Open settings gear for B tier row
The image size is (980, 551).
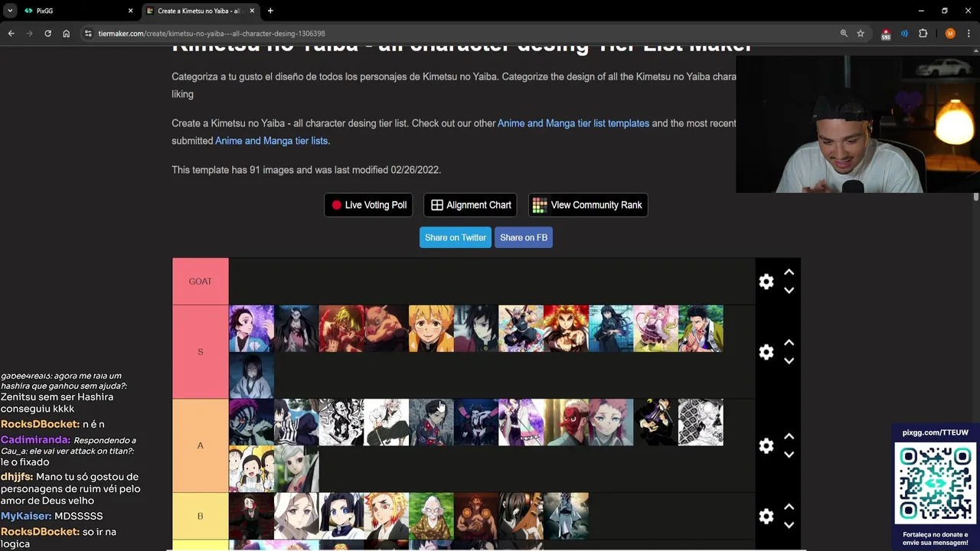pos(766,516)
